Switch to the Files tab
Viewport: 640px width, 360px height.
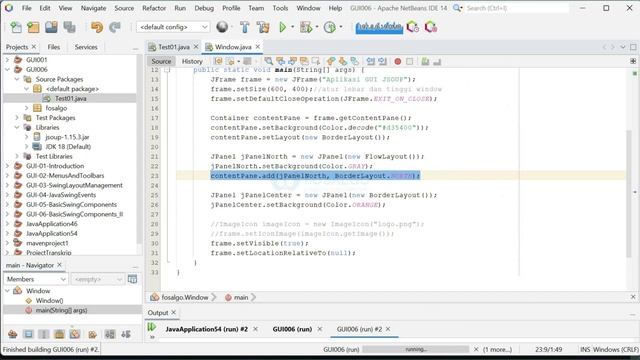click(53, 47)
